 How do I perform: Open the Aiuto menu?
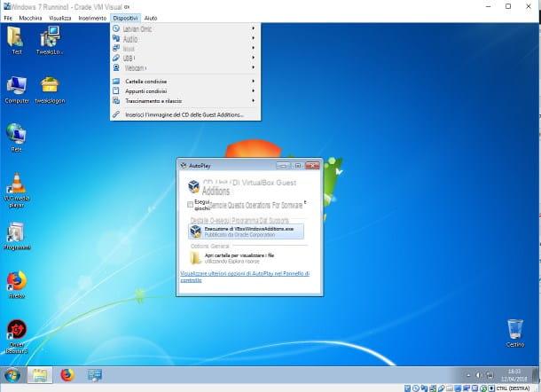[x=151, y=18]
